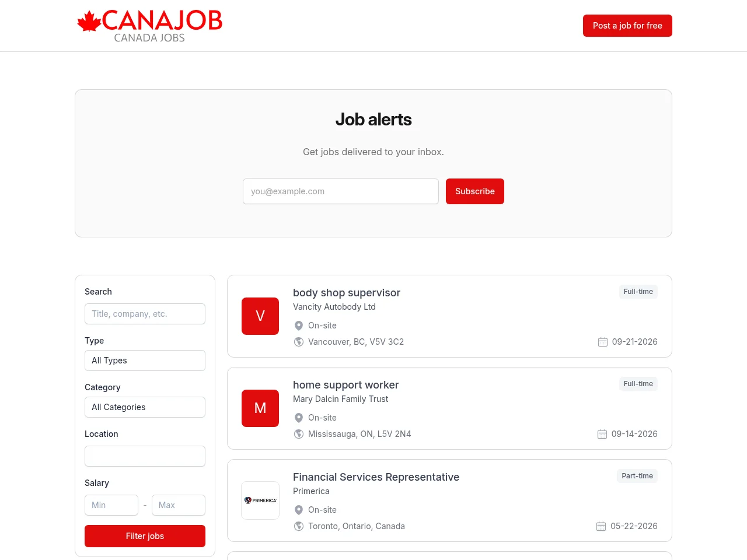Click location pin icon for home support worker
The height and width of the screenshot is (560, 747).
click(x=299, y=418)
